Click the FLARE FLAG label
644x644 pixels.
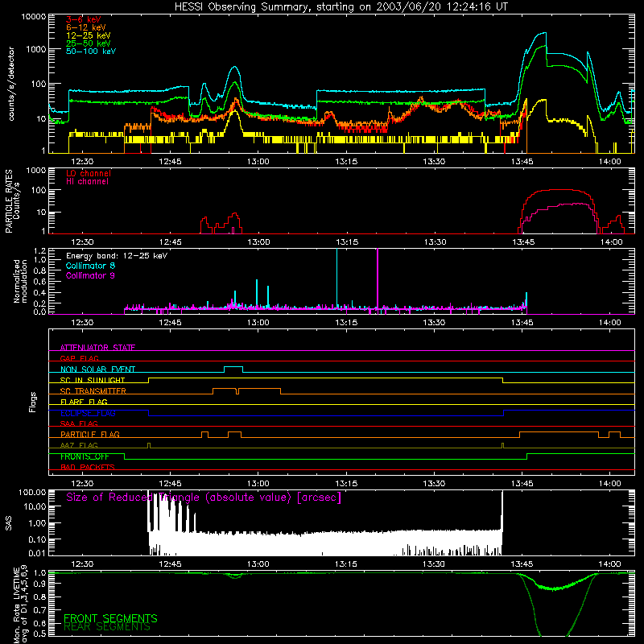pos(84,402)
